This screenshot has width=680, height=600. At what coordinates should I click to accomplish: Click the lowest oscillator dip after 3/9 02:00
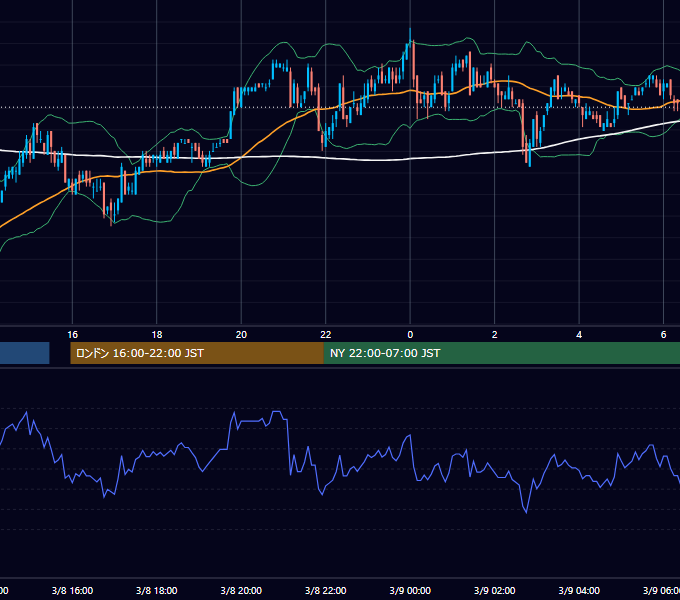coord(526,511)
